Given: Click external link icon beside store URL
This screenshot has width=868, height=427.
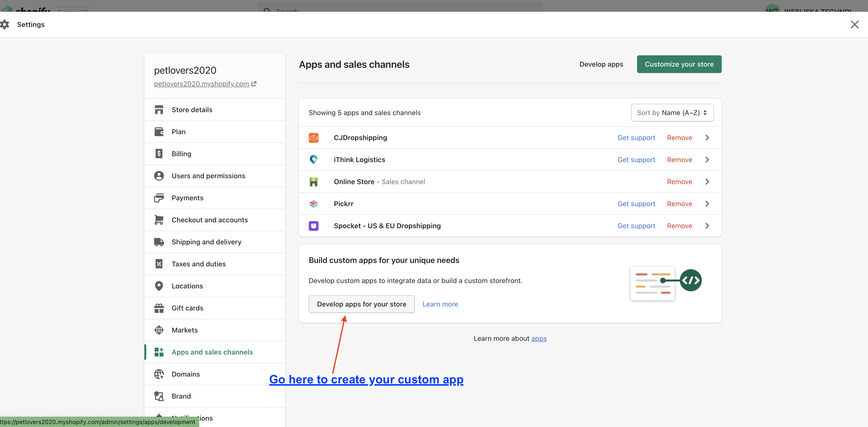Looking at the screenshot, I should pyautogui.click(x=254, y=84).
